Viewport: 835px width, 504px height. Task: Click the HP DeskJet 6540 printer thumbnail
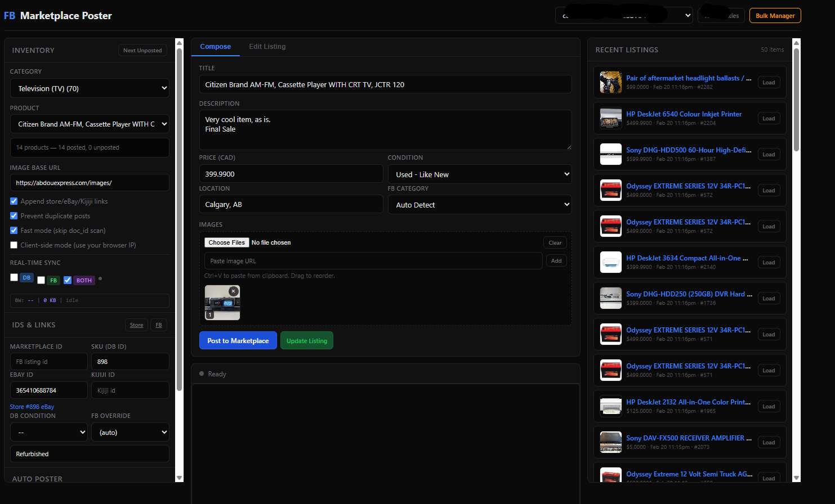click(x=611, y=119)
